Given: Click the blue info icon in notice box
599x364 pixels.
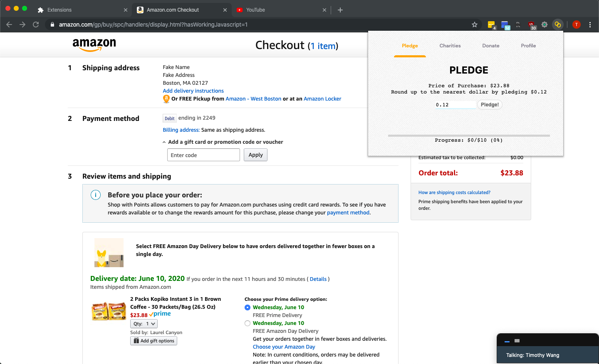Looking at the screenshot, I should 96,195.
